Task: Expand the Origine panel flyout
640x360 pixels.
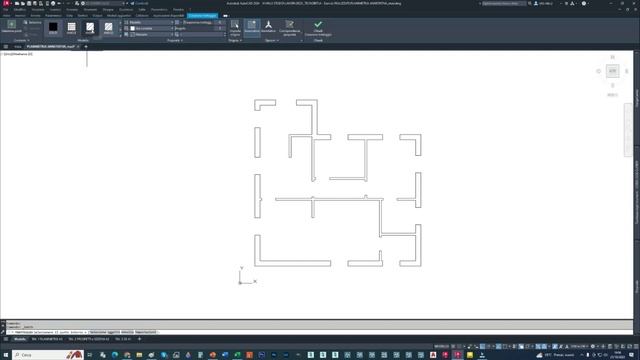Action: tap(235, 40)
